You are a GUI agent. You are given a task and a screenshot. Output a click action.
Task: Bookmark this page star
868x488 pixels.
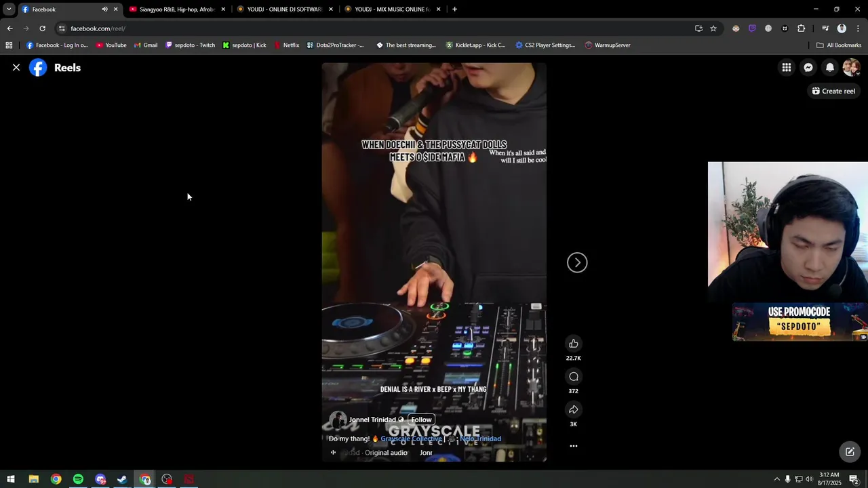[713, 28]
